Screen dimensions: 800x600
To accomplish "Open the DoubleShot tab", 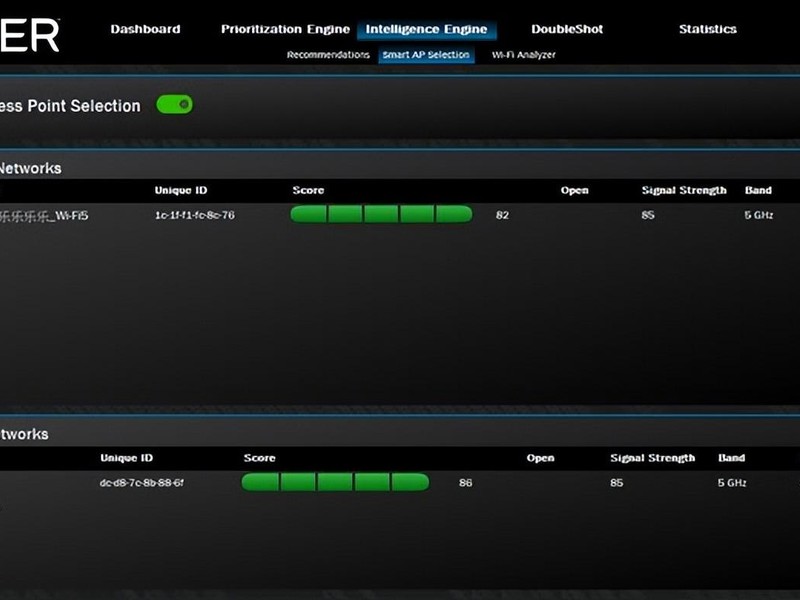I will coord(567,29).
